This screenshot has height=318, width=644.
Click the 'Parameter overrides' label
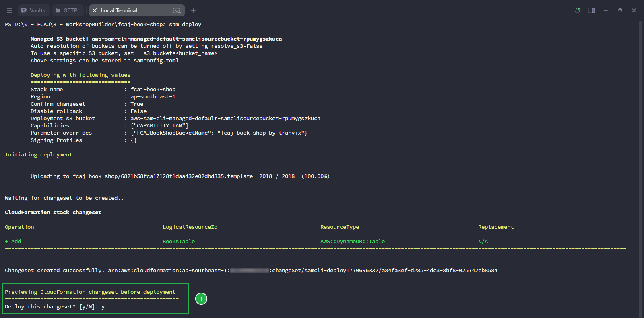[x=61, y=133]
